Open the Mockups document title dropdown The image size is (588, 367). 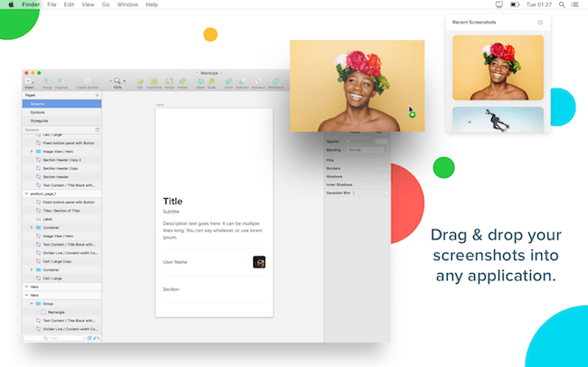[x=221, y=73]
